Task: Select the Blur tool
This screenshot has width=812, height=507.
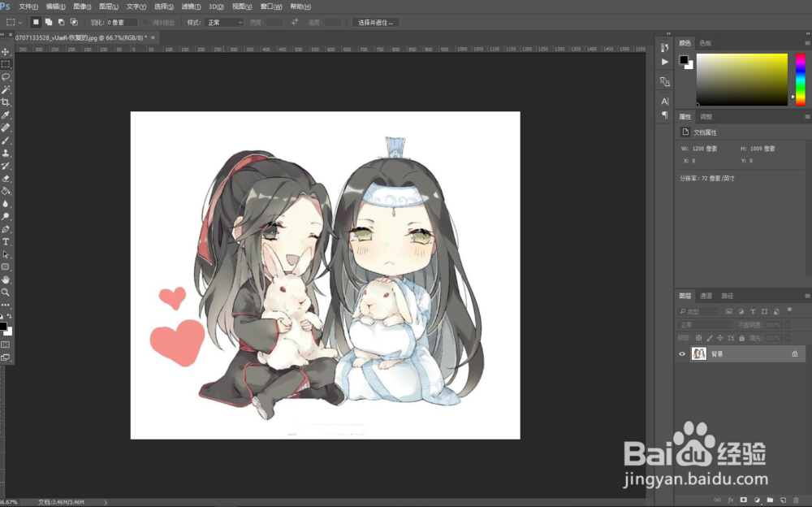Action: (x=6, y=204)
